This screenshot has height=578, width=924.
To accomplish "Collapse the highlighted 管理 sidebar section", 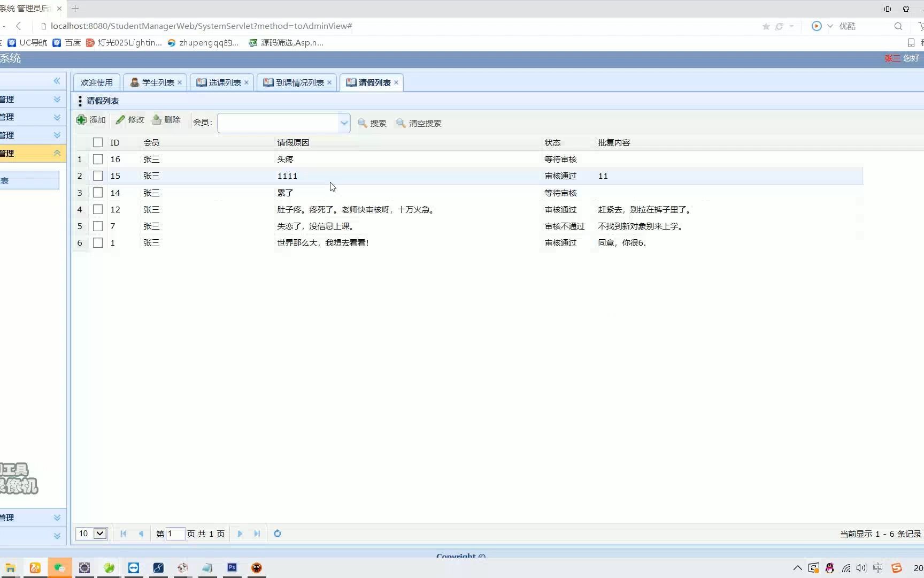I will point(57,153).
